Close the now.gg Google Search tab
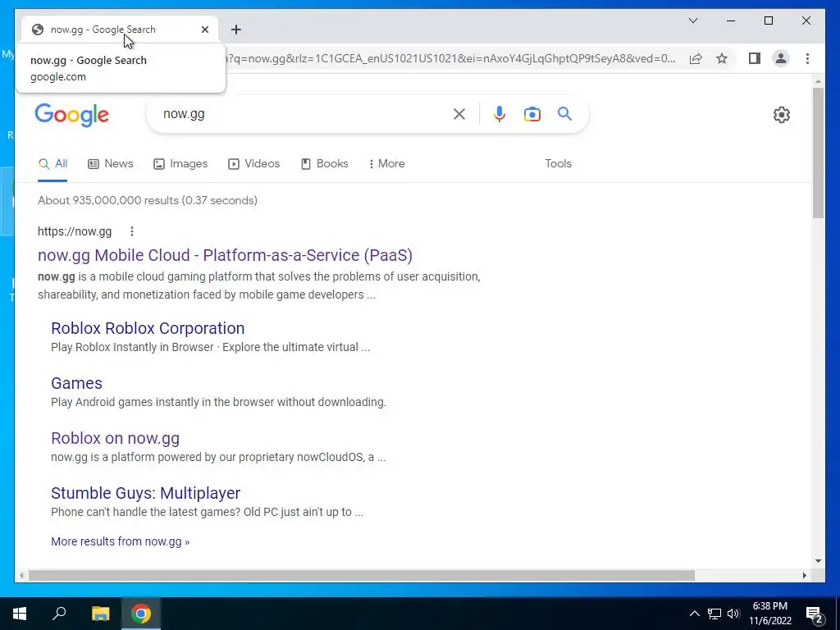The height and width of the screenshot is (630, 840). (x=204, y=30)
